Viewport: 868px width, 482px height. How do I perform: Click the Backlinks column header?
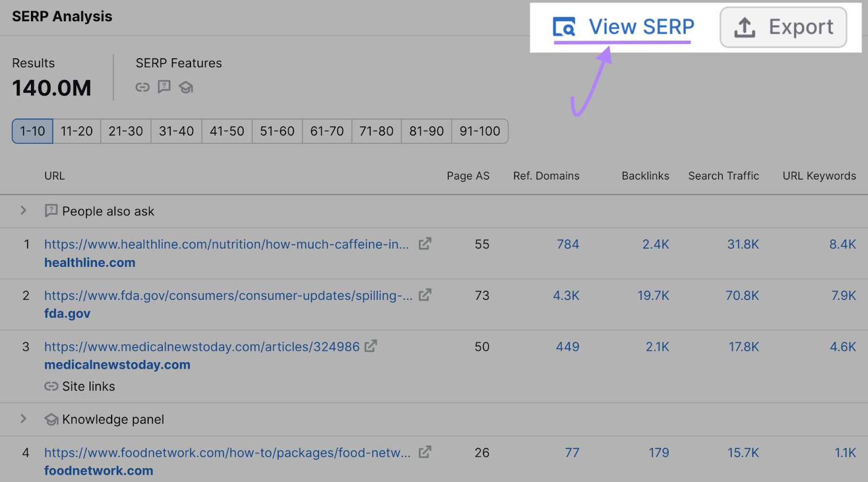[x=646, y=176]
